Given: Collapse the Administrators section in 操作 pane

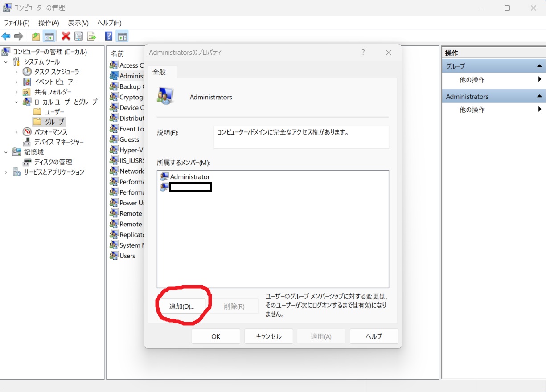Looking at the screenshot, I should tap(539, 96).
